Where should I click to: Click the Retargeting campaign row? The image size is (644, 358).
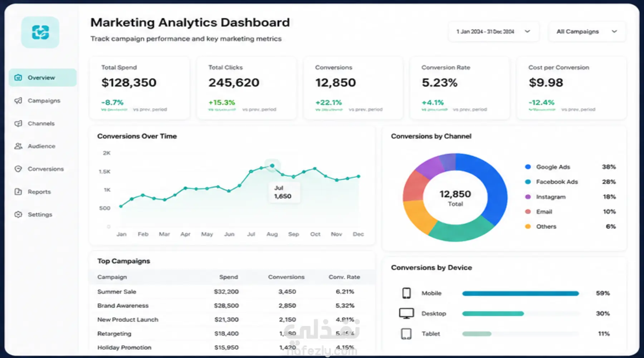pyautogui.click(x=232, y=334)
